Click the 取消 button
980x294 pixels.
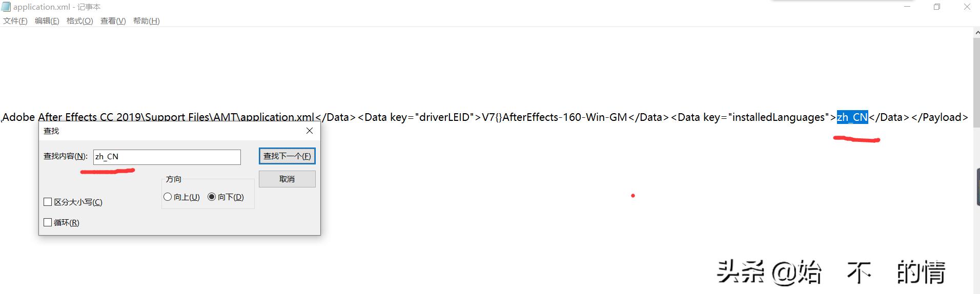(287, 179)
